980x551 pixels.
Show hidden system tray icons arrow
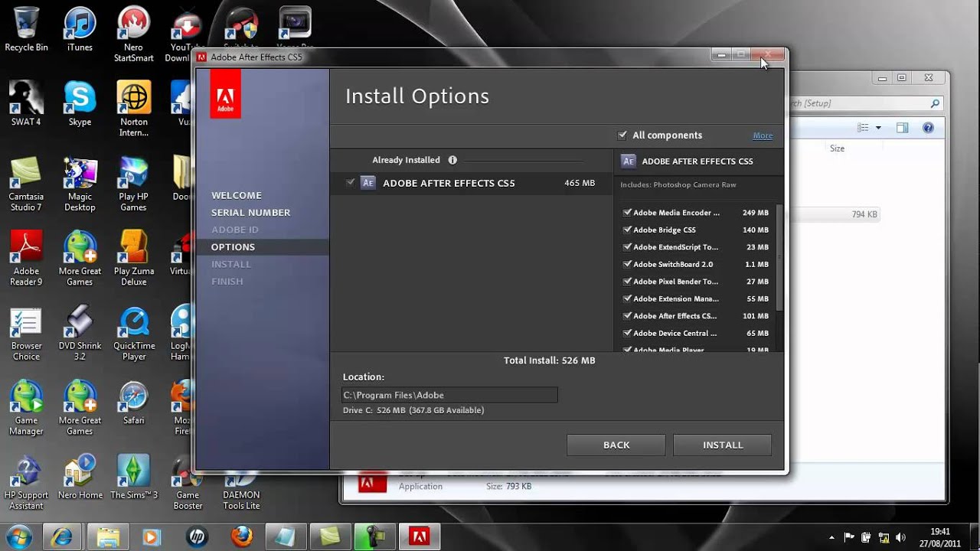(x=831, y=537)
